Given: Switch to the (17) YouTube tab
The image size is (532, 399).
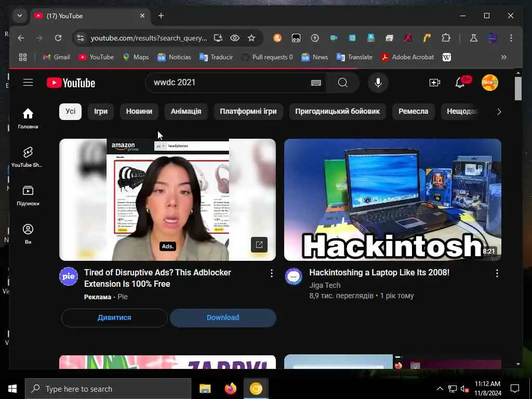Looking at the screenshot, I should (91, 16).
